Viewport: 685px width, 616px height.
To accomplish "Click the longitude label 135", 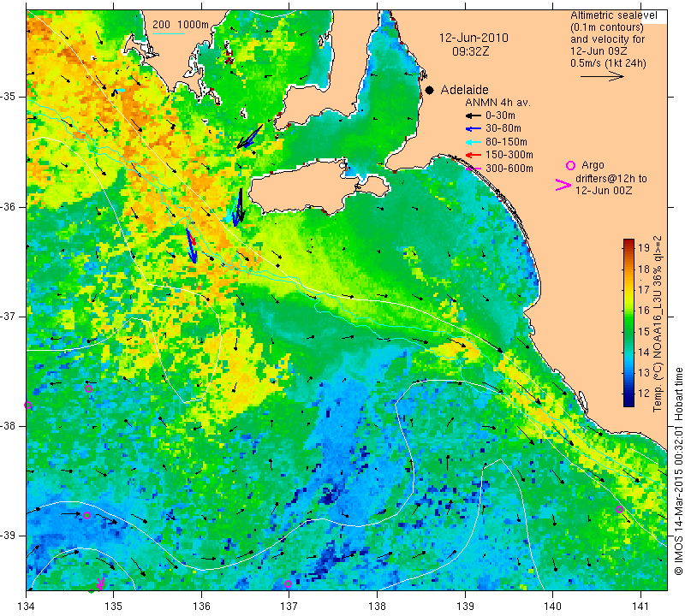I will point(114,606).
